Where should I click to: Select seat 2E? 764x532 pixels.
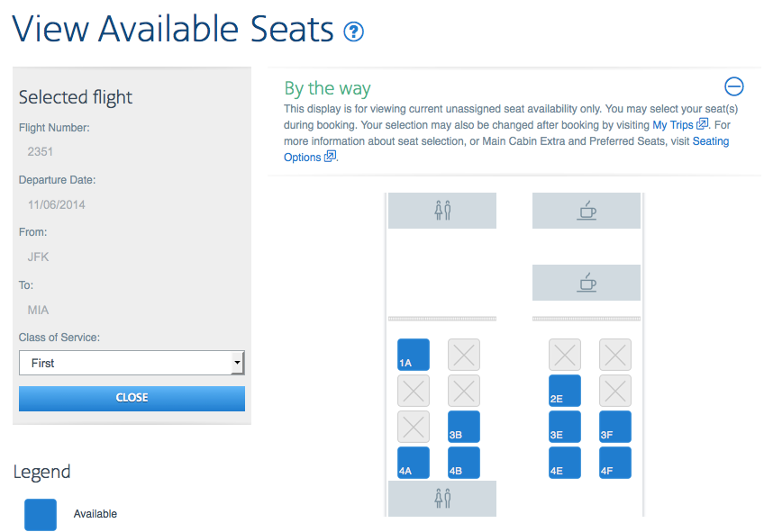(565, 391)
